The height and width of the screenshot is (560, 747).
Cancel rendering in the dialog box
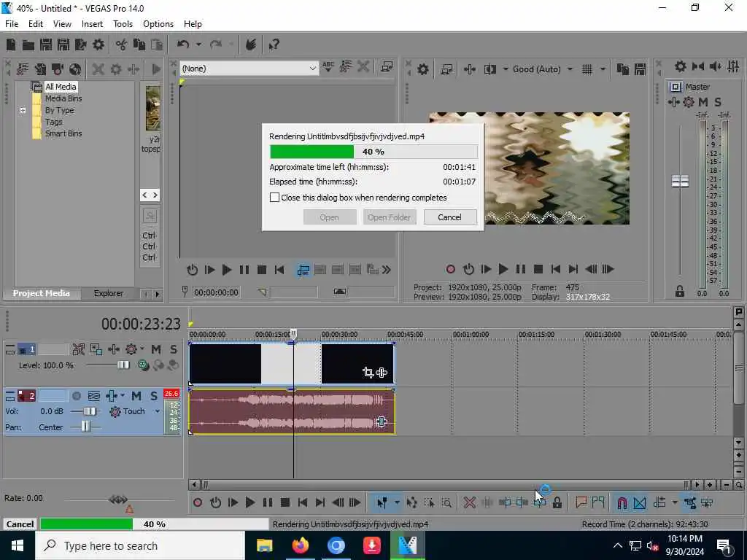pos(449,217)
